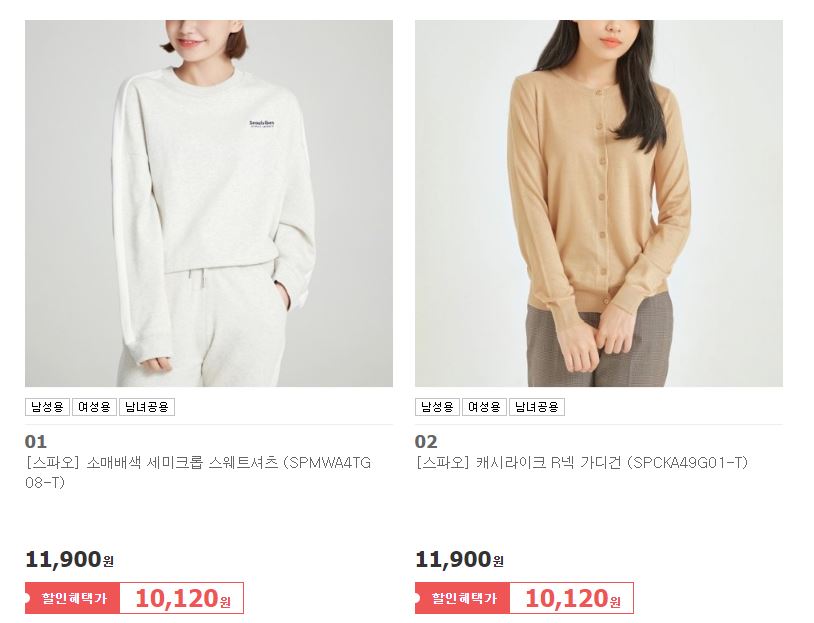The width and height of the screenshot is (814, 623).
Task: Click the cardigan 10,120원 discounted price
Action: [572, 598]
